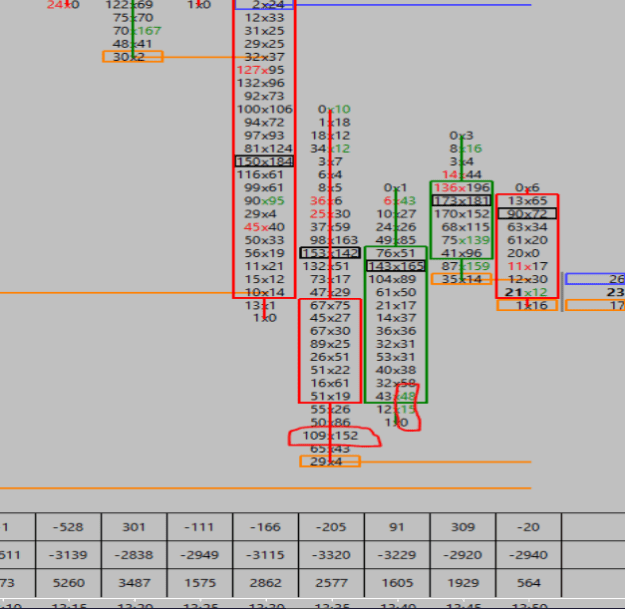
Task: Choose the 12x33 cell near the top
Action: coord(264,18)
